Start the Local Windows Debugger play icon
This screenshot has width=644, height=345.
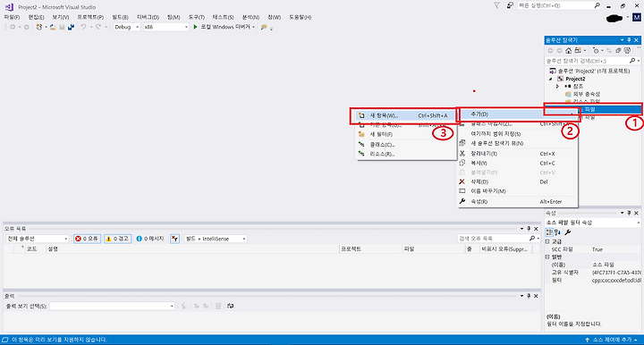pyautogui.click(x=196, y=27)
